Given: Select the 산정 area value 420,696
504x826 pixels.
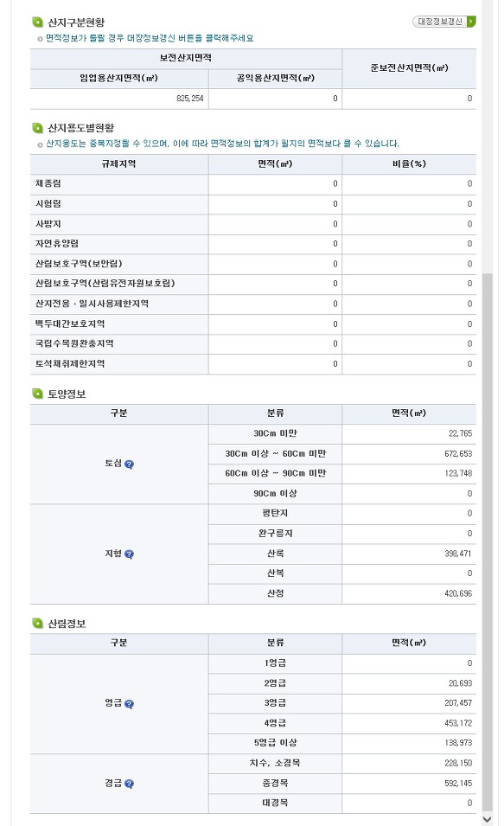Looking at the screenshot, I should 458,593.
